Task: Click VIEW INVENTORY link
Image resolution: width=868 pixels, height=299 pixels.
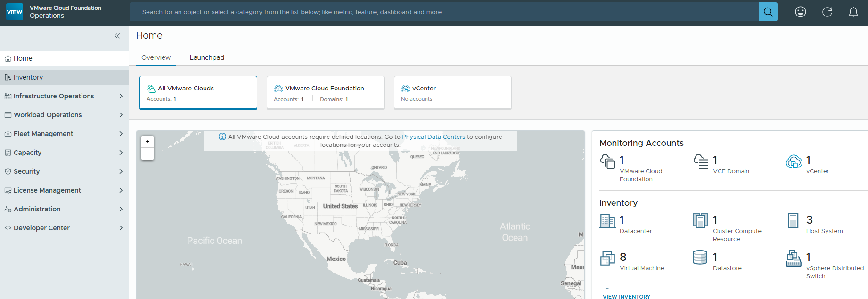Action: pyautogui.click(x=626, y=296)
